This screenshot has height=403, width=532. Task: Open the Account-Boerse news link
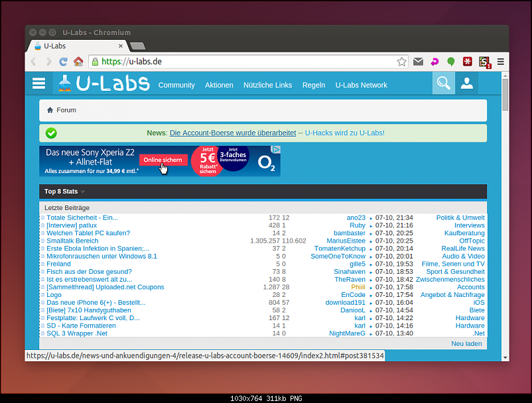pos(232,133)
